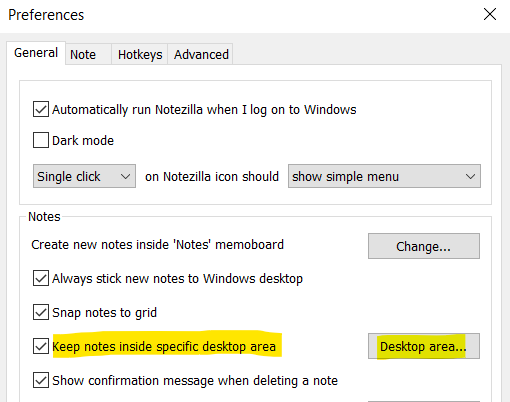Close the Preferences dialog
The image size is (510, 402).
[490, 14]
